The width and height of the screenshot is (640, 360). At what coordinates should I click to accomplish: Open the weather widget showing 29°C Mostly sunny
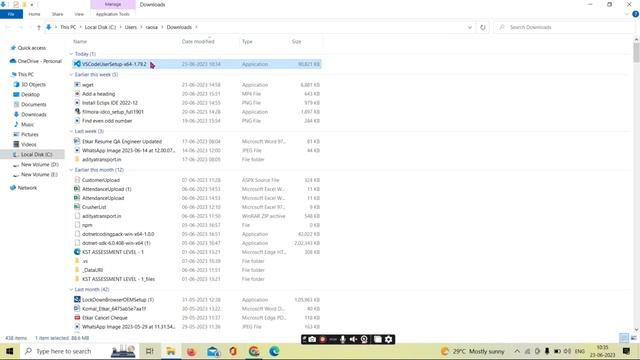click(x=473, y=351)
